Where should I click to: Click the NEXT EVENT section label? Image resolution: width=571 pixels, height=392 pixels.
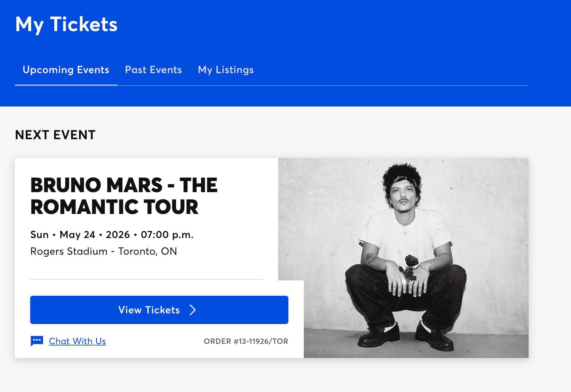[x=55, y=135]
